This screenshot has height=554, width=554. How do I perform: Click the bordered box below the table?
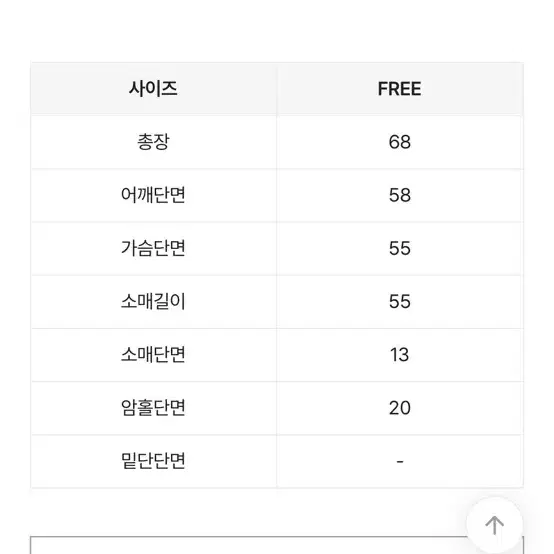pos(247,545)
